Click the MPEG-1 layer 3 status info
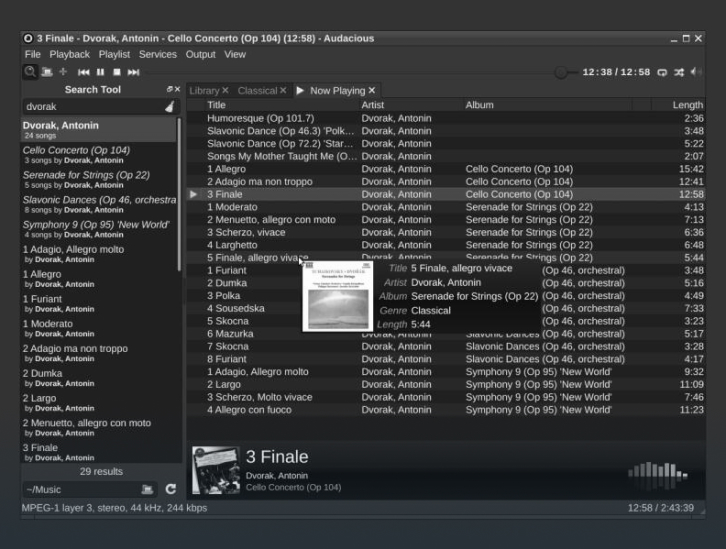726x549 pixels. click(114, 508)
